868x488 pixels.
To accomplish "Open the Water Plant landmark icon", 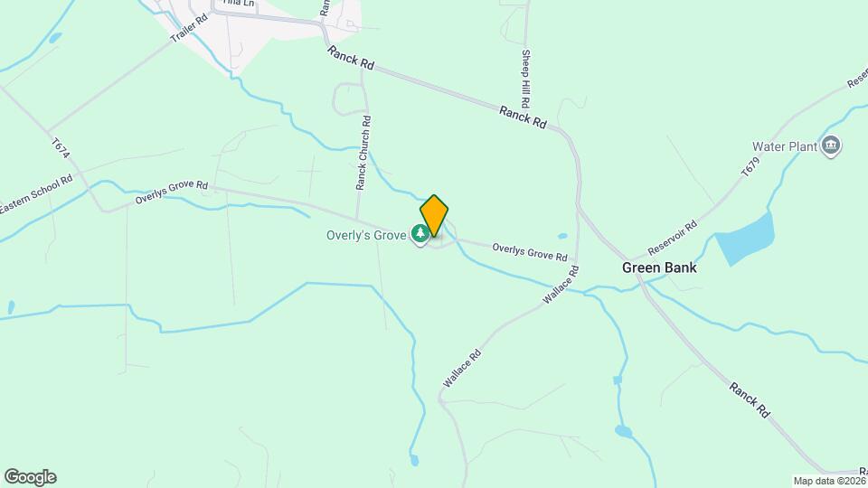I will pos(830,146).
